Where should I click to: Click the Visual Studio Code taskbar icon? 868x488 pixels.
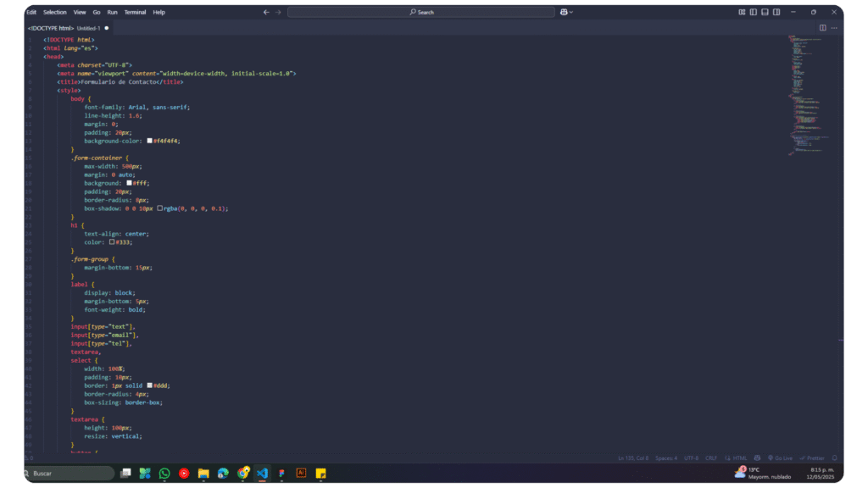pos(263,474)
